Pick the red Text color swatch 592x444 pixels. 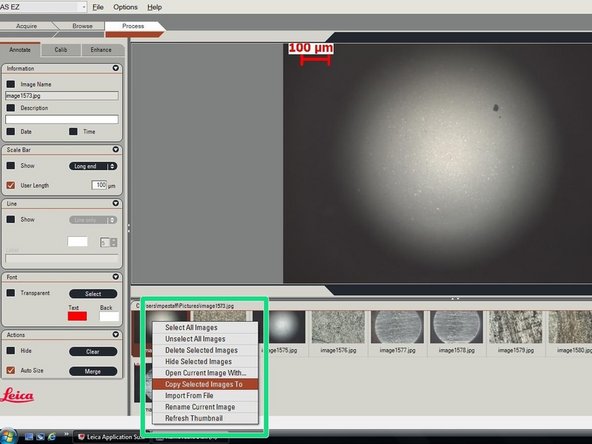77,316
